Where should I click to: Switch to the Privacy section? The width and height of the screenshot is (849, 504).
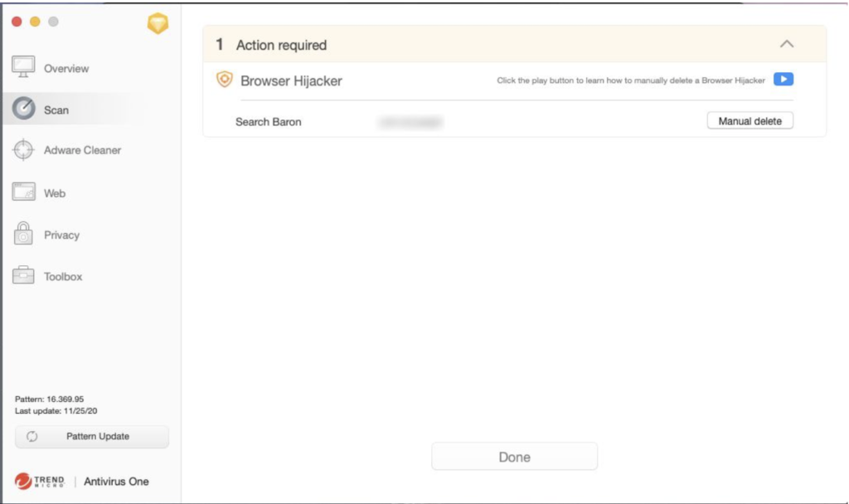coord(61,235)
